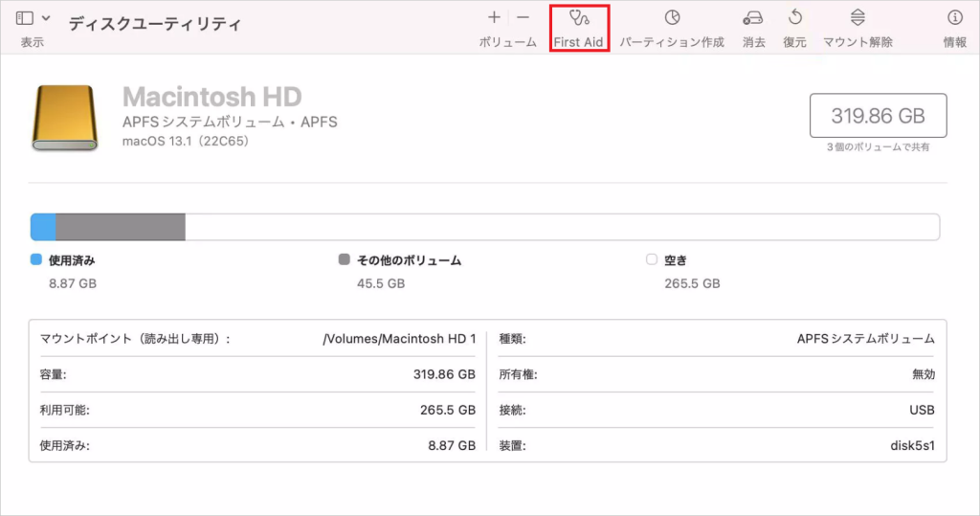The width and height of the screenshot is (980, 516).
Task: Click the Macintosh HD drive icon
Action: tap(65, 118)
